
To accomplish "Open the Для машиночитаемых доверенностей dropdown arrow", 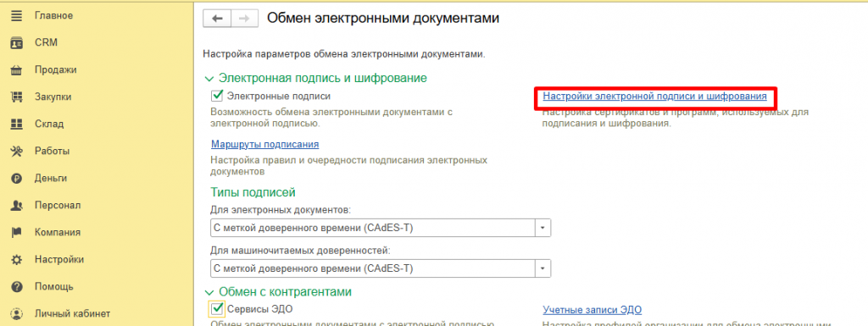I will 542,268.
